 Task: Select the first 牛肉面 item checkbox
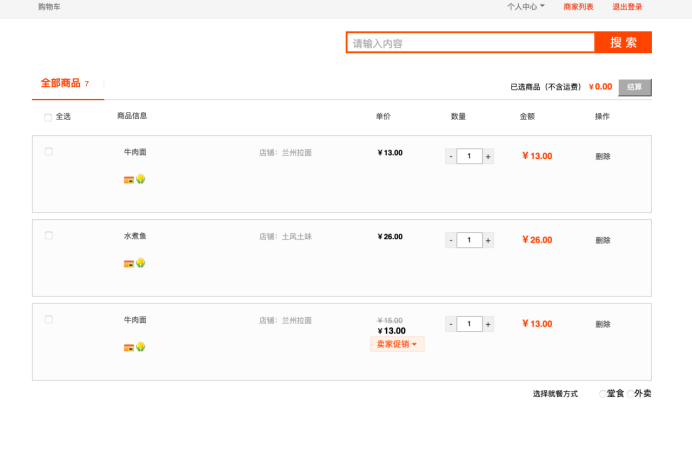tap(49, 152)
